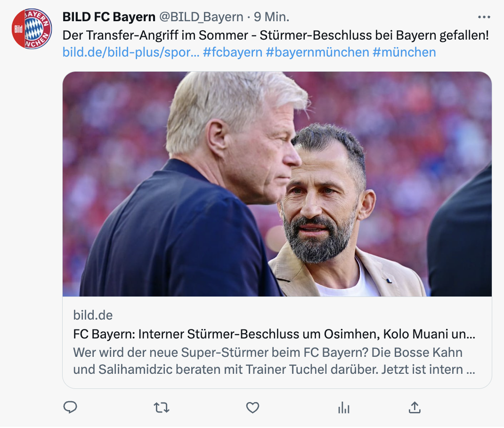Open the BILD FC Bayern profile avatar
504x428 pixels.
tap(32, 29)
